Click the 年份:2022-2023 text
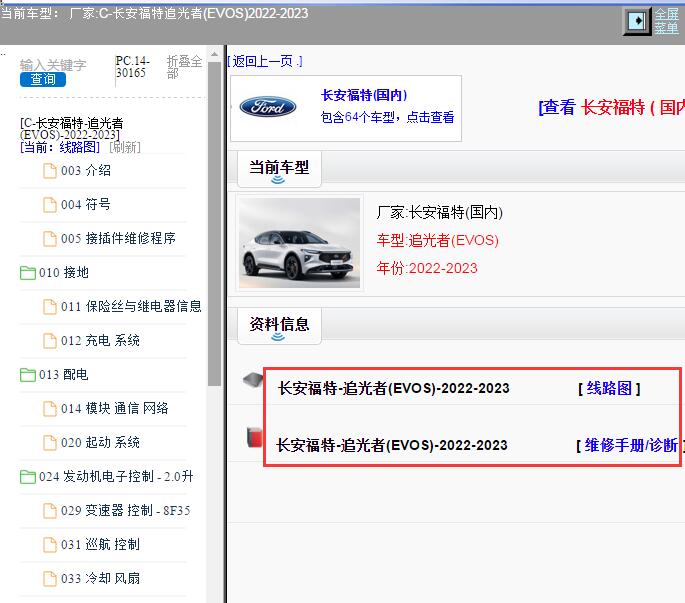The width and height of the screenshot is (685, 603). click(x=427, y=268)
